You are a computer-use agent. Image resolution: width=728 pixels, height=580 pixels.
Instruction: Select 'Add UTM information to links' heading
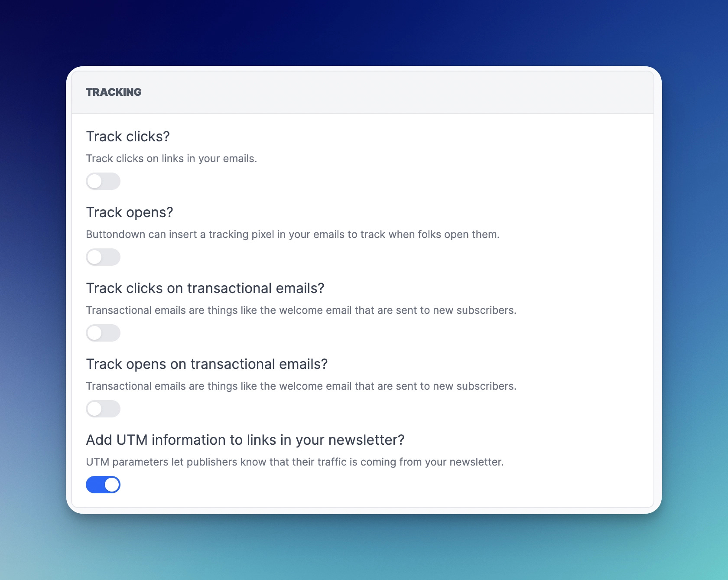[245, 440]
